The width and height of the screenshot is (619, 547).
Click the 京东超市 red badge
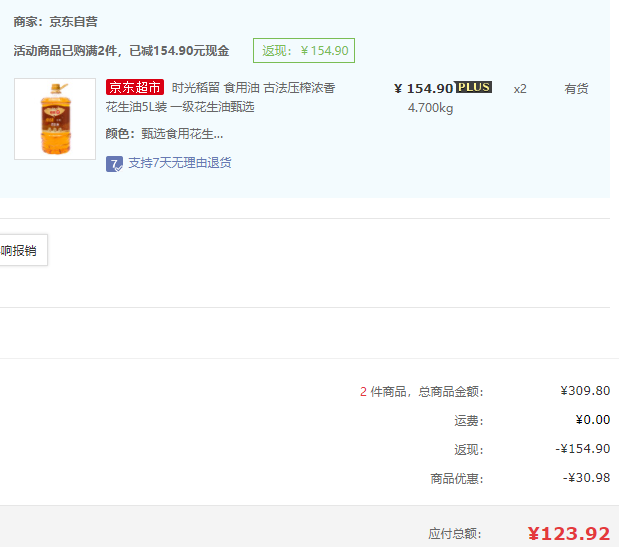click(x=135, y=87)
